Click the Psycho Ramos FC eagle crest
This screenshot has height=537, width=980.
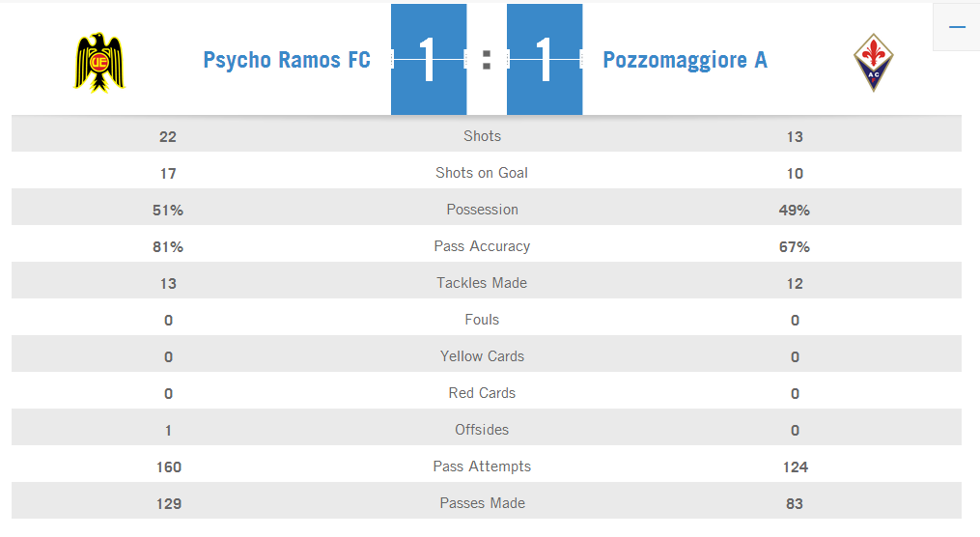pos(100,62)
